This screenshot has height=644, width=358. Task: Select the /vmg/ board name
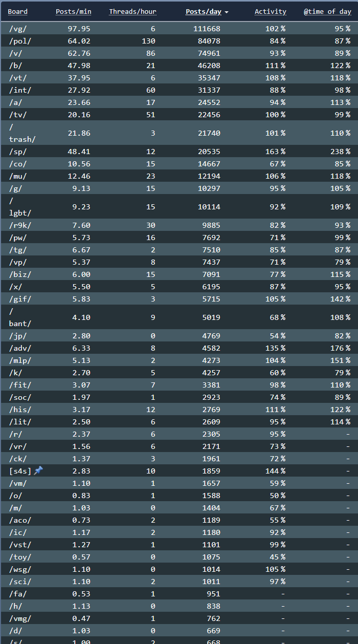pos(20,618)
